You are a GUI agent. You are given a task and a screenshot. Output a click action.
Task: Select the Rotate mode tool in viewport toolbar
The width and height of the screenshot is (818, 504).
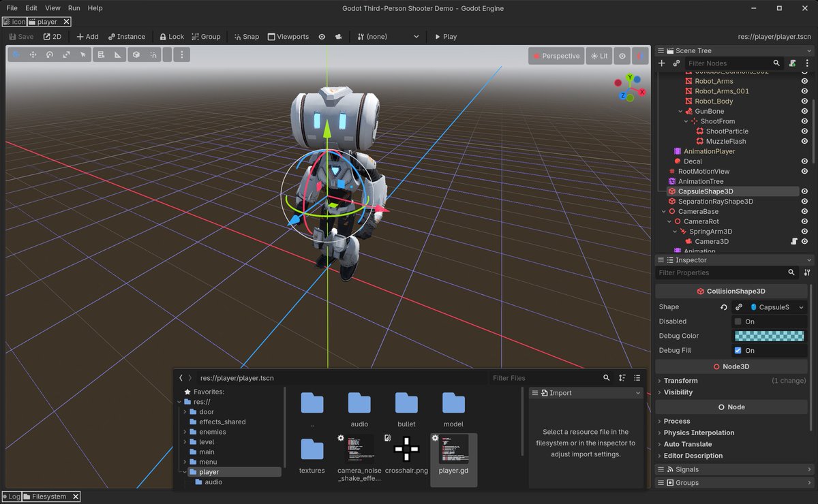49,54
